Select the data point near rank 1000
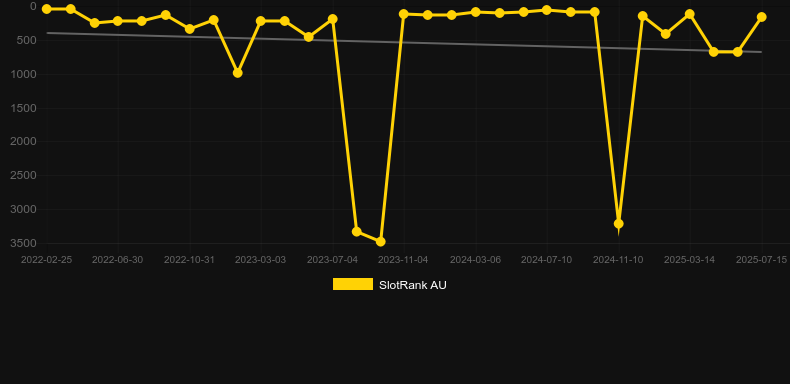Screen dimensions: 790x384 pos(238,73)
